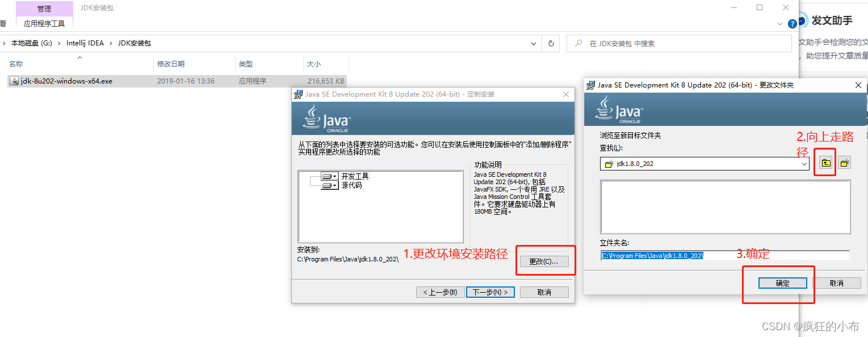Image resolution: width=868 pixels, height=337 pixels.
Task: Select the 源代码 feature label
Action: (351, 185)
